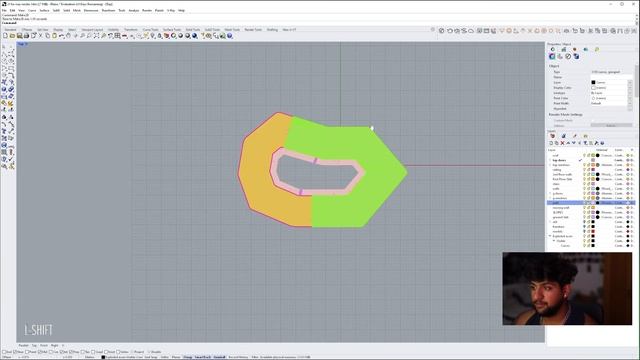The width and height of the screenshot is (640, 360).
Task: Switch to the Curve Tools toolbar tab
Action: tap(150, 30)
